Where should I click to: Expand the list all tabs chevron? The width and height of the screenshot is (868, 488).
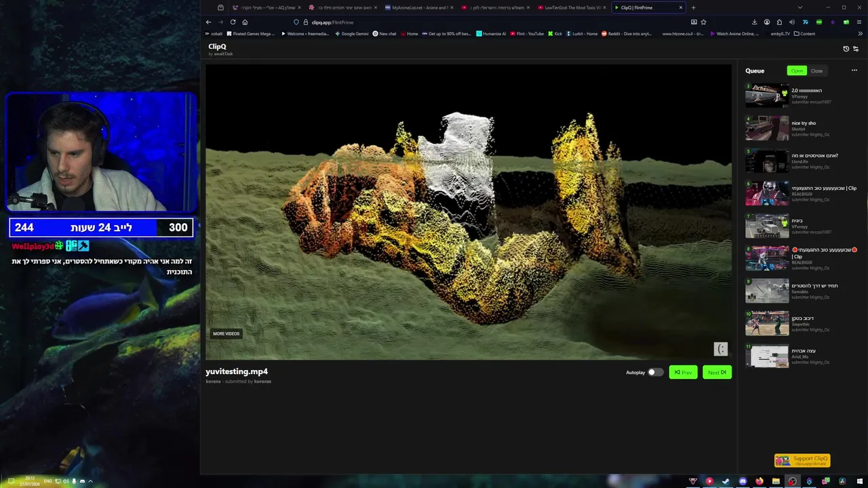point(800,7)
